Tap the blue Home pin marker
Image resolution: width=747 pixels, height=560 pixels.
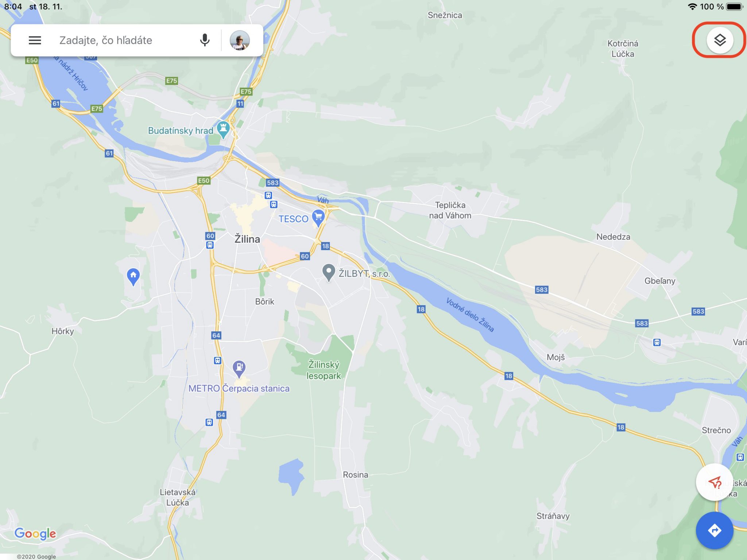[x=133, y=276]
